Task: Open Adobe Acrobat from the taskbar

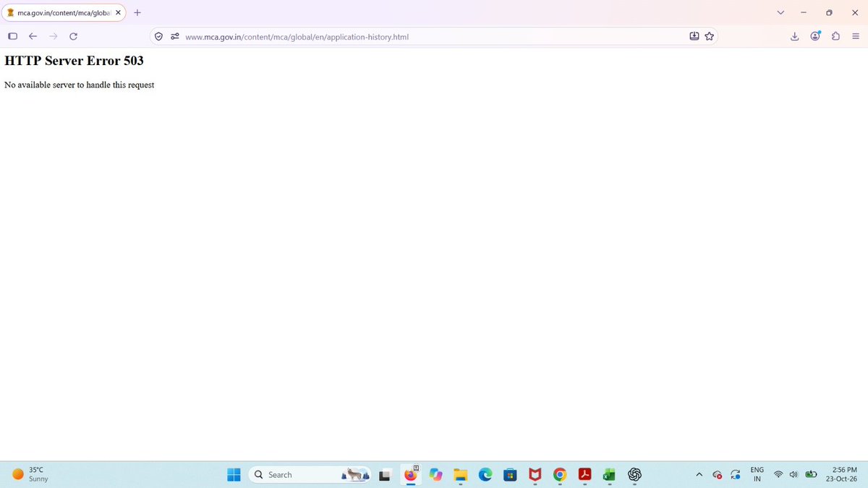Action: click(584, 474)
